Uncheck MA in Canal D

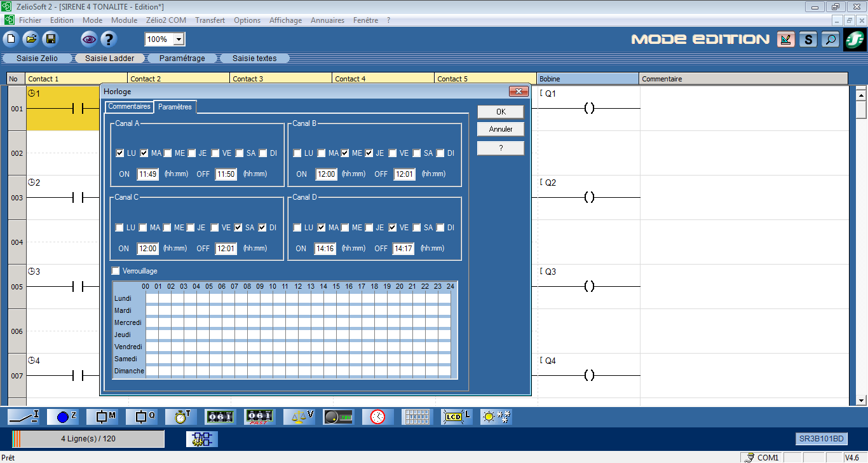tap(322, 228)
